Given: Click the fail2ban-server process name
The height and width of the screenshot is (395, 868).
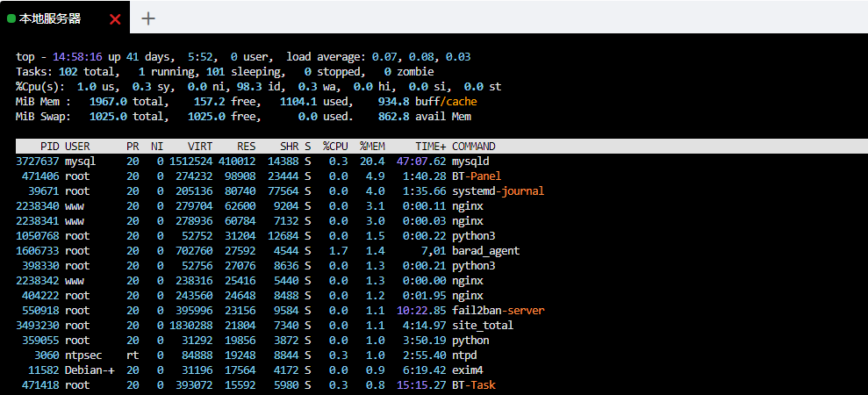Looking at the screenshot, I should tap(498, 311).
